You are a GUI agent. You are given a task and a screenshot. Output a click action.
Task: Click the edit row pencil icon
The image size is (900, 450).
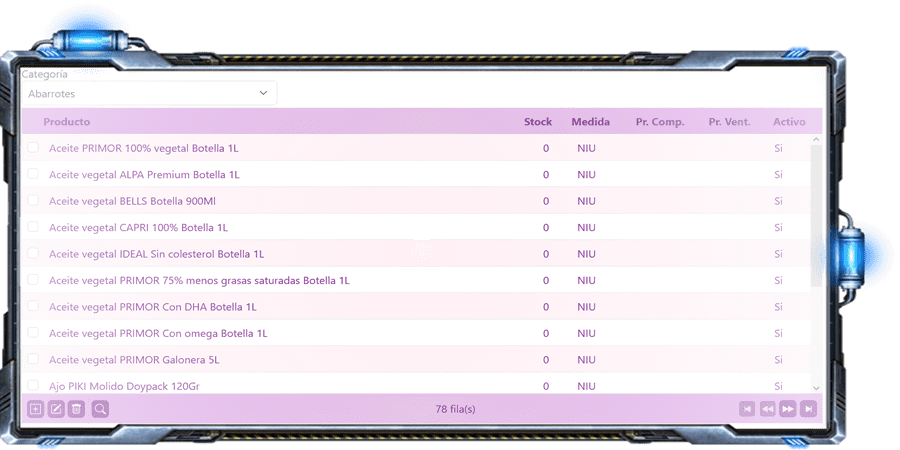56,409
